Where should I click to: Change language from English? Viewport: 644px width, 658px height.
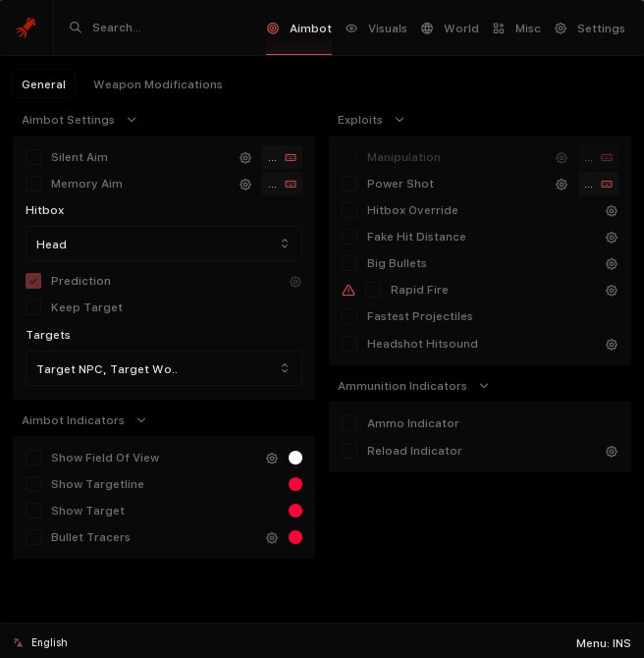49,642
